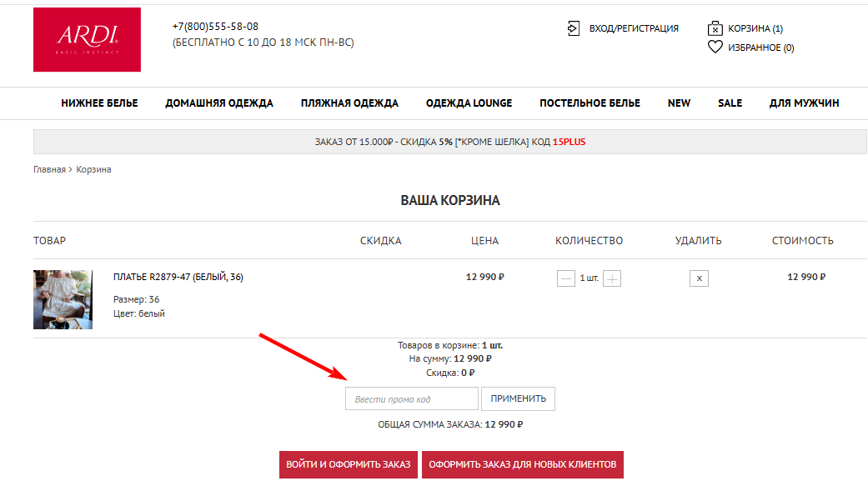Click the shopping cart icon
868x491 pixels.
pyautogui.click(x=715, y=28)
